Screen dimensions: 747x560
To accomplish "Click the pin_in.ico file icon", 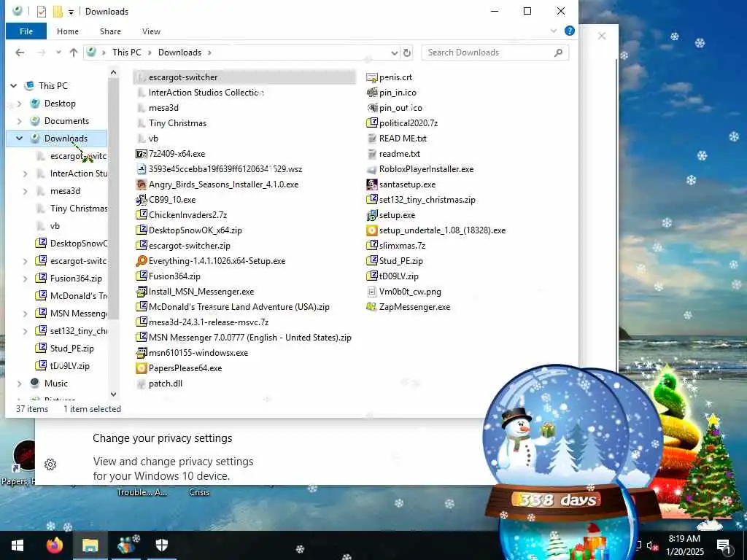I will (371, 93).
